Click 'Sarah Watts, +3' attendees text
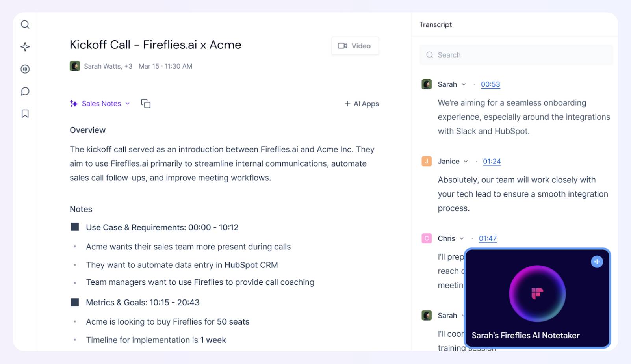 [108, 66]
